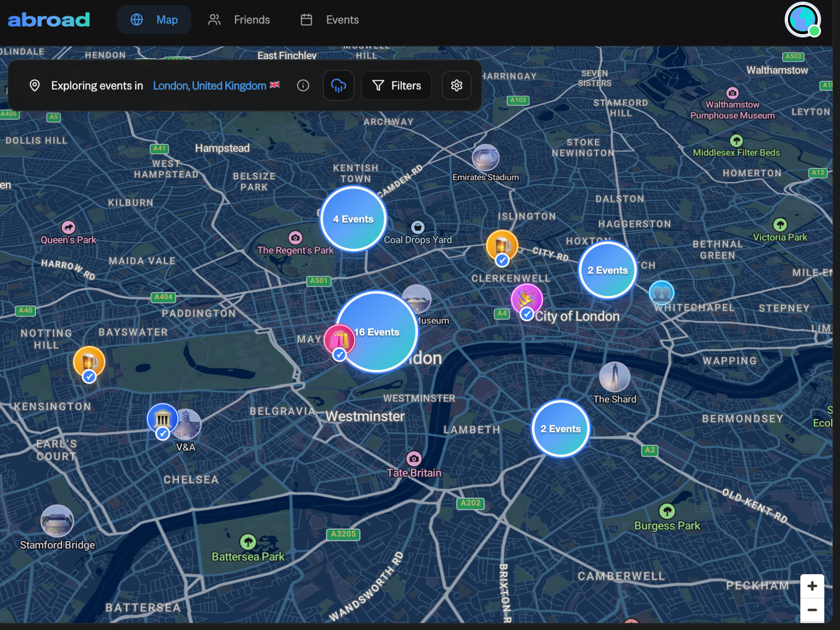Switch to the Friends tab
This screenshot has height=630, width=840.
[x=239, y=20]
